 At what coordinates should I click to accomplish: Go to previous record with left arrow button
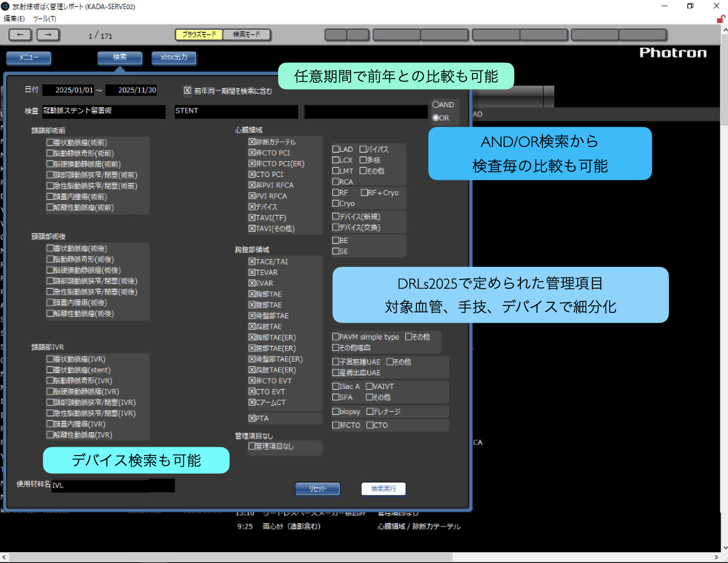coord(20,35)
